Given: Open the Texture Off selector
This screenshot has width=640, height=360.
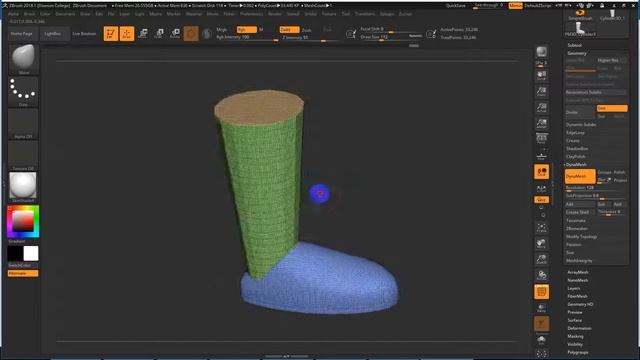Looking at the screenshot, I should 23,156.
